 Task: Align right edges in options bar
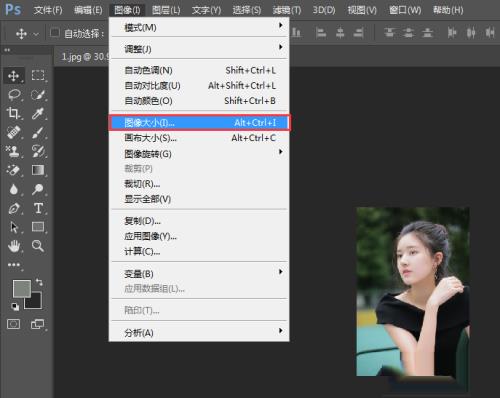(359, 33)
